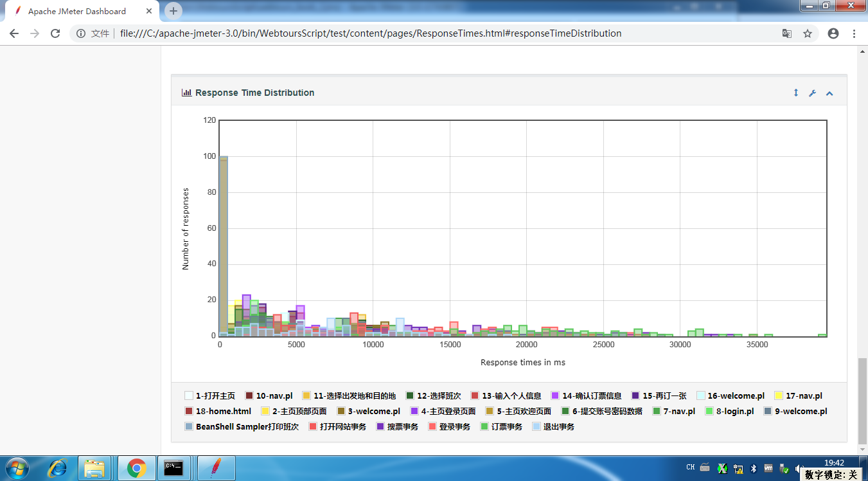
Task: Toggle the 8-login.pl legend item
Action: (729, 412)
